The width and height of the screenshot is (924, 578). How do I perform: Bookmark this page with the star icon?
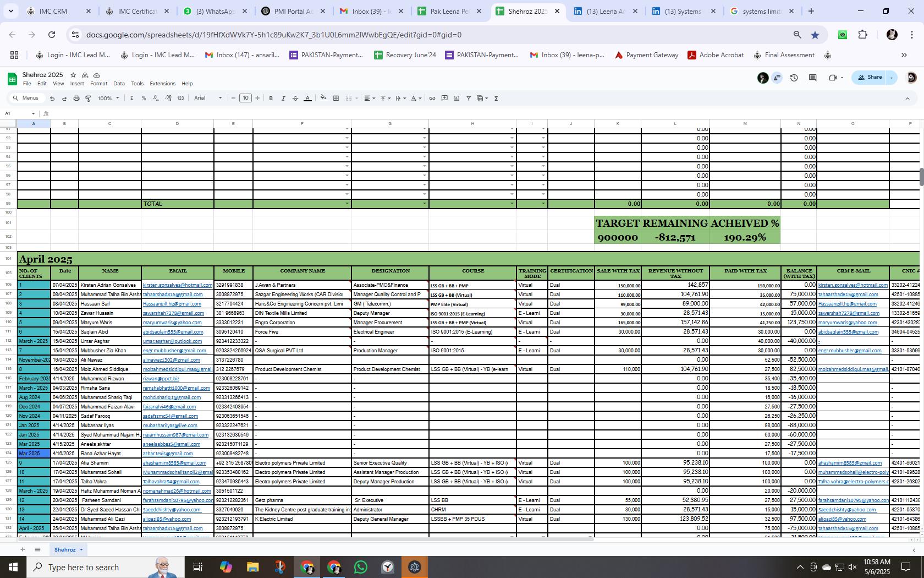click(815, 35)
